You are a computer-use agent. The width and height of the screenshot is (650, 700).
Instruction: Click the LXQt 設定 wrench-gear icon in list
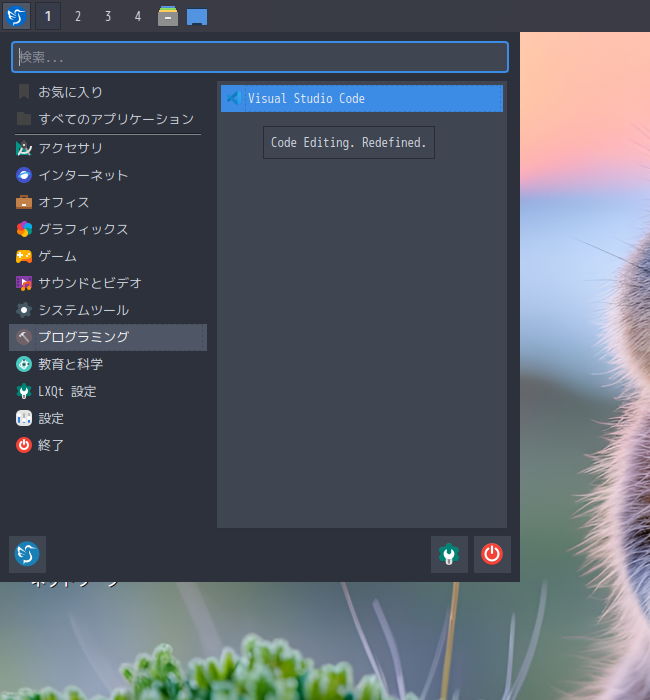pyautogui.click(x=24, y=392)
